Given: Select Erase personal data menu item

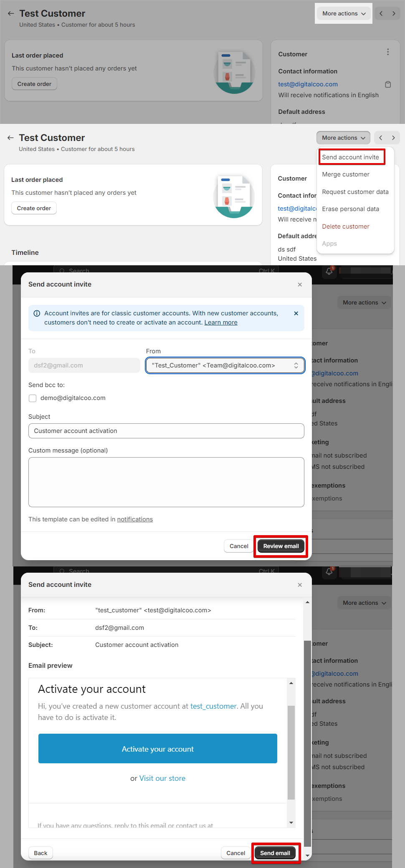Looking at the screenshot, I should pyautogui.click(x=351, y=209).
